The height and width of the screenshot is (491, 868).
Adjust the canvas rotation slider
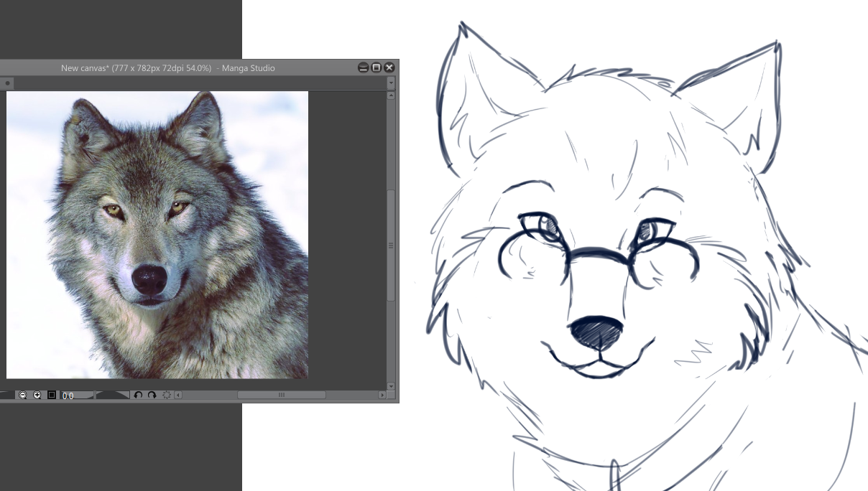[x=96, y=395]
